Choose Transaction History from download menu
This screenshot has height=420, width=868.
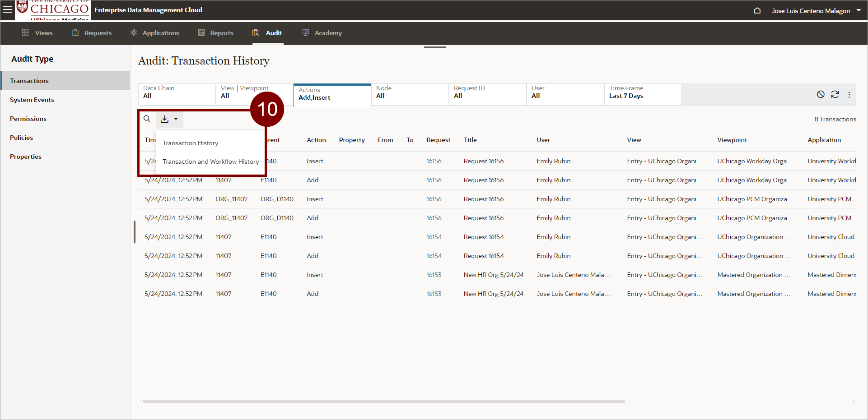click(190, 143)
